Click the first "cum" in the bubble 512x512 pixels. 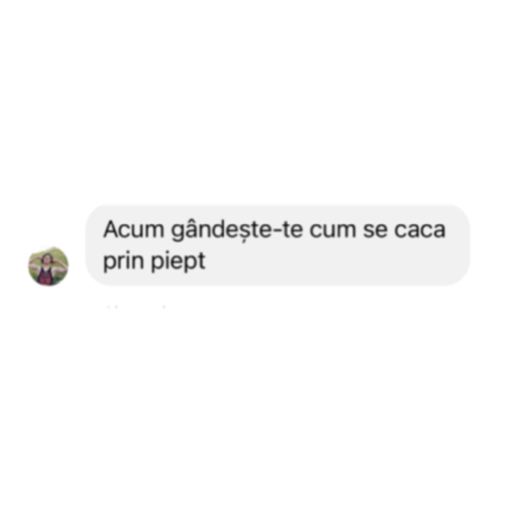(333, 230)
